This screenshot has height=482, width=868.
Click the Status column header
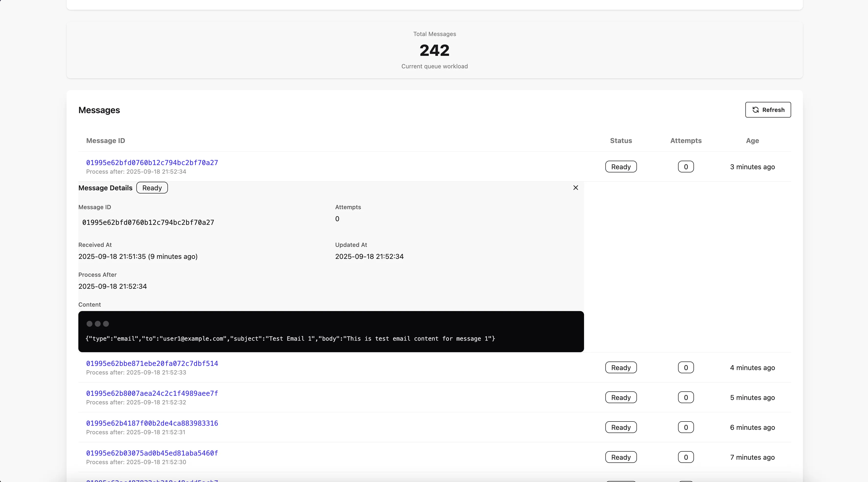[x=621, y=141]
